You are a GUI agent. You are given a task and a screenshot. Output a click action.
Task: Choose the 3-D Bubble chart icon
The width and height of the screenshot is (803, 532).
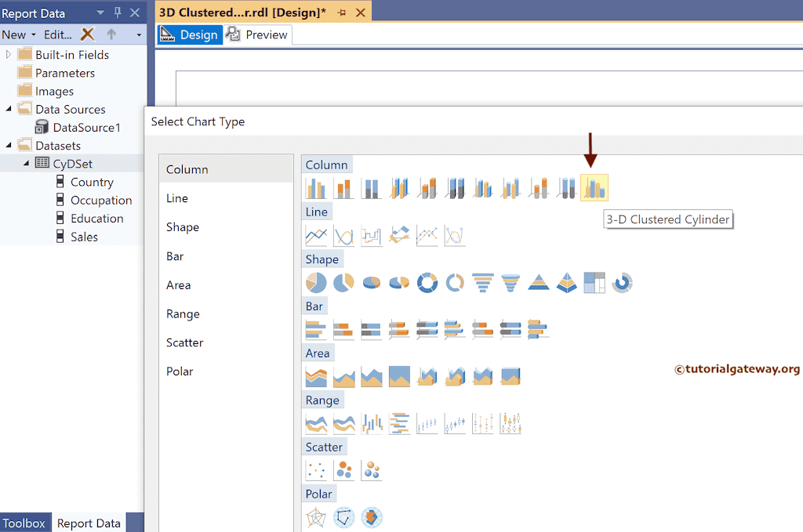click(371, 470)
